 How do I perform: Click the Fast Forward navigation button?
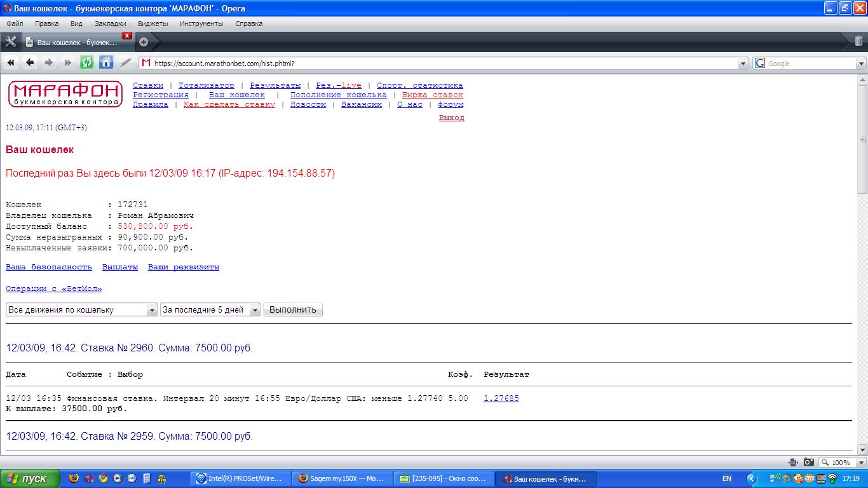[x=68, y=62]
